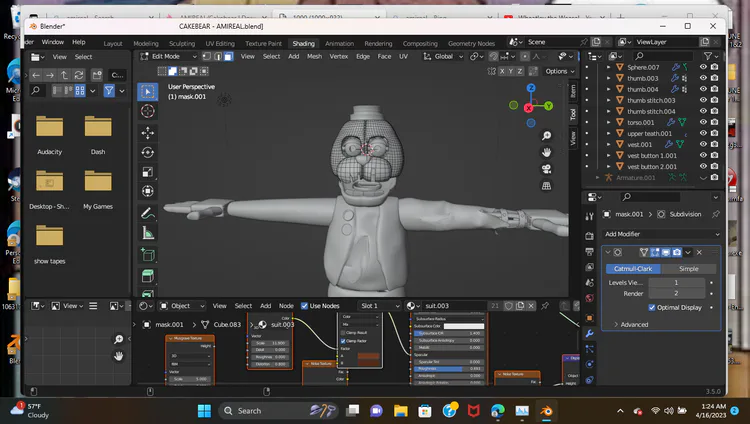
Task: Open the Add Modifier dropdown
Action: [662, 234]
